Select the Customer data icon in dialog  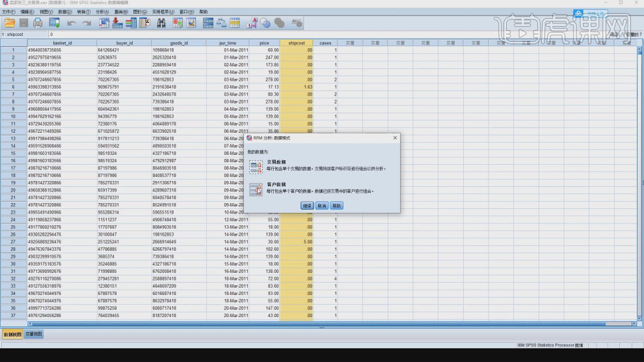coord(256,189)
